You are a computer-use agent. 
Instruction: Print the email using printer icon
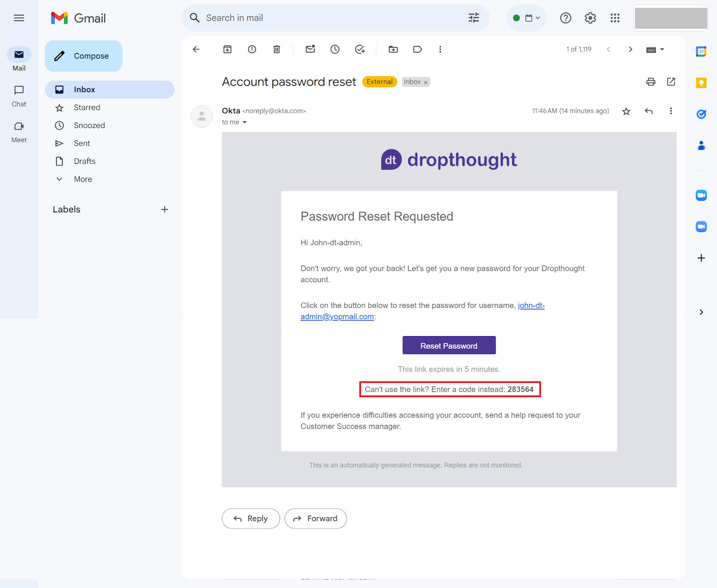[x=651, y=82]
